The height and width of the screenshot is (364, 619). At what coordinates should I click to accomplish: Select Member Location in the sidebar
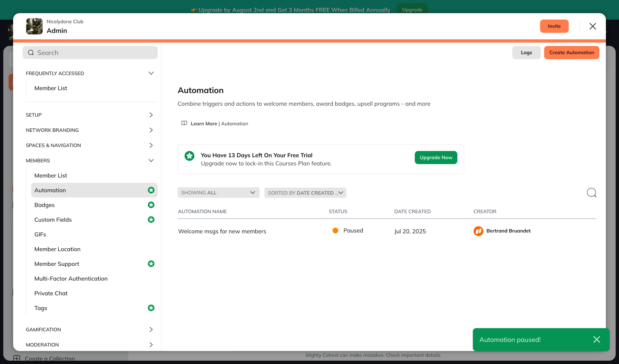pos(57,249)
